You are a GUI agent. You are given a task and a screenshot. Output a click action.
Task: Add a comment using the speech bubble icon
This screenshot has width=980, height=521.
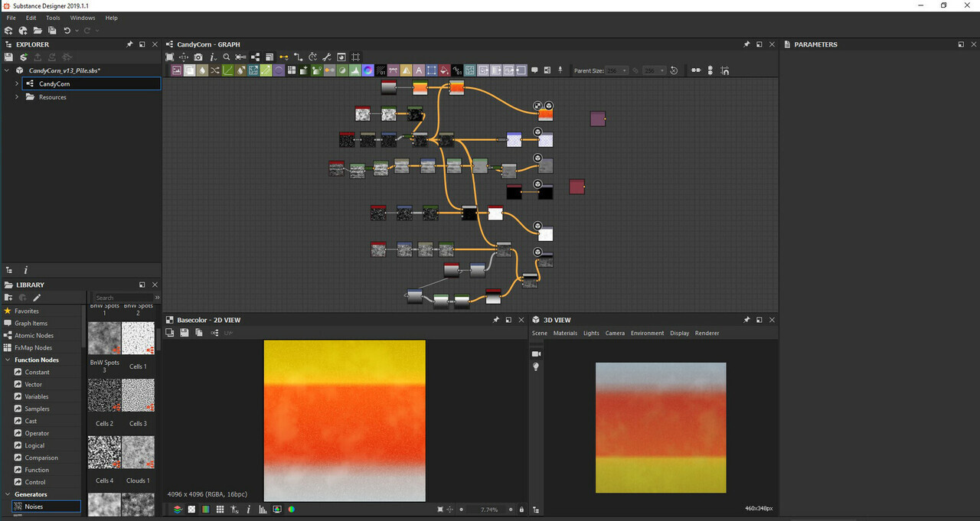coord(534,70)
